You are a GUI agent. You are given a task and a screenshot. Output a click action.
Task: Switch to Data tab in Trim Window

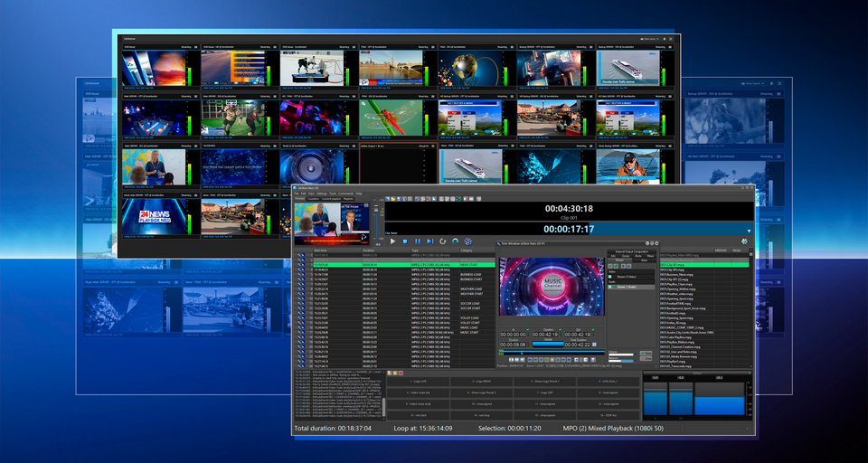click(644, 260)
